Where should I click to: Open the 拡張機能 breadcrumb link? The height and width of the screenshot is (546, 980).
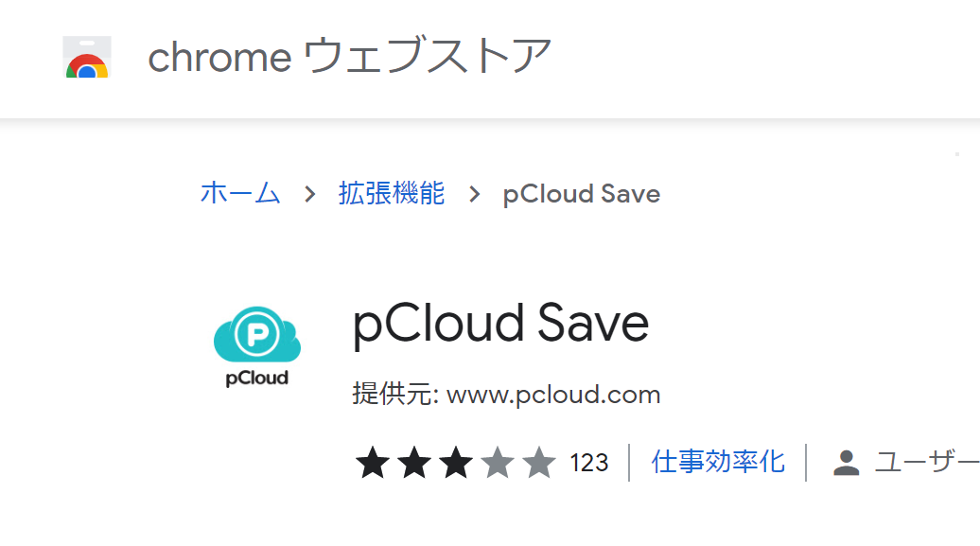[392, 193]
